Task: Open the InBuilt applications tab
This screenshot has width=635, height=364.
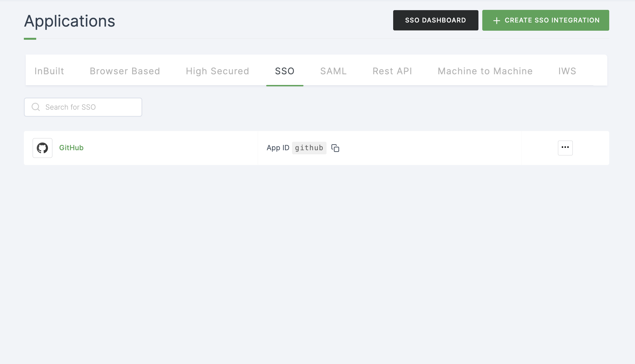Action: (x=49, y=71)
